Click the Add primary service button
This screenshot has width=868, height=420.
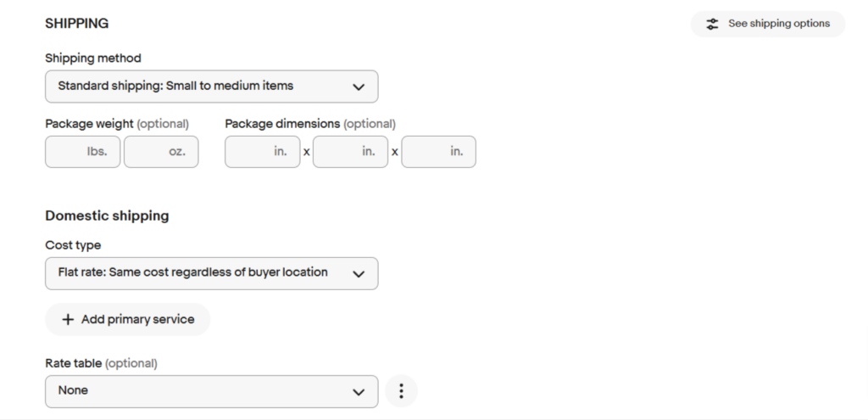(127, 320)
